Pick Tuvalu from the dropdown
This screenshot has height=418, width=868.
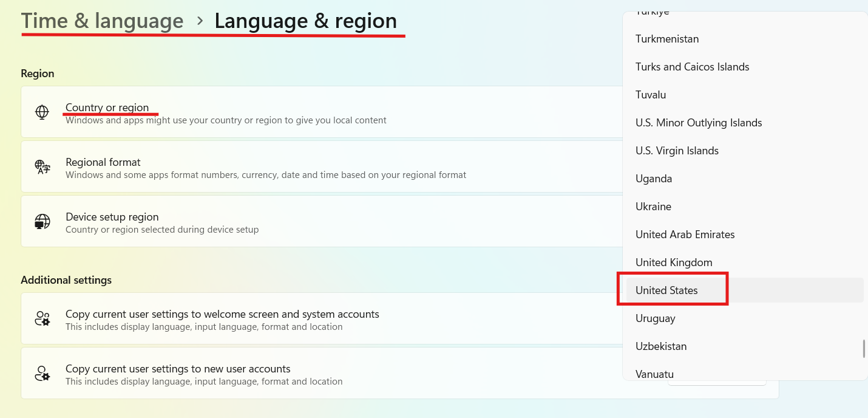coord(651,94)
